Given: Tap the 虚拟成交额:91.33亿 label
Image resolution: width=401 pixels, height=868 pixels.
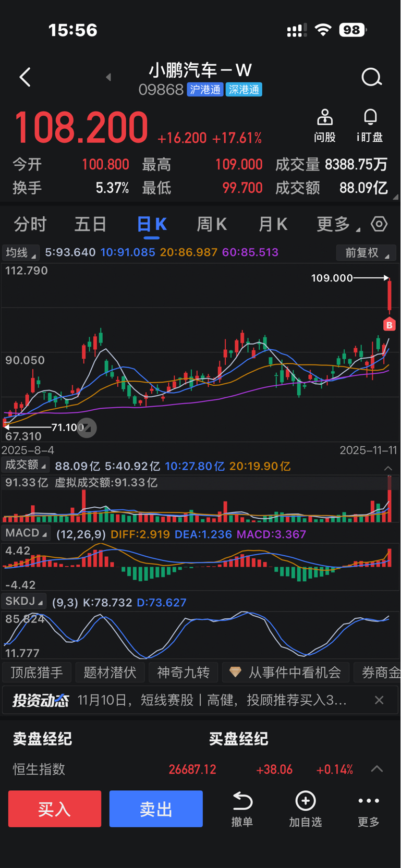Looking at the screenshot, I should [106, 482].
